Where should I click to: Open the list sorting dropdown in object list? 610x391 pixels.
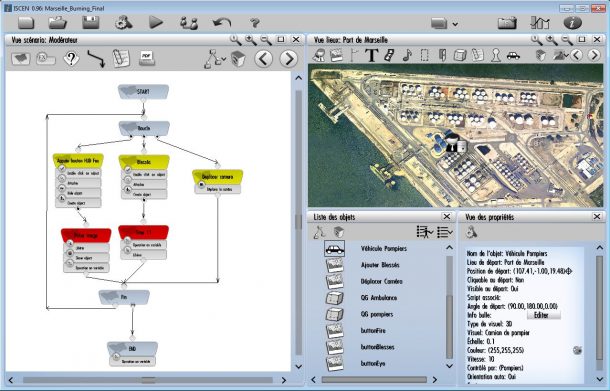(x=445, y=232)
